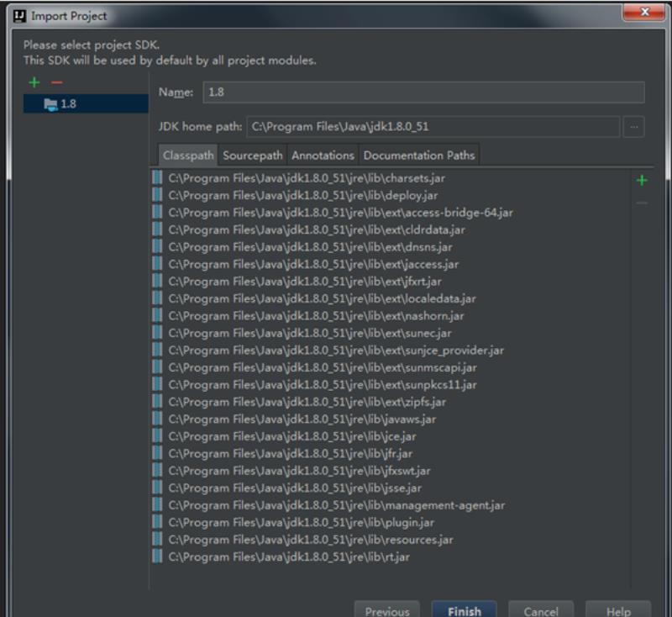
Task: Select the plugin.jar entry
Action: pos(302,522)
